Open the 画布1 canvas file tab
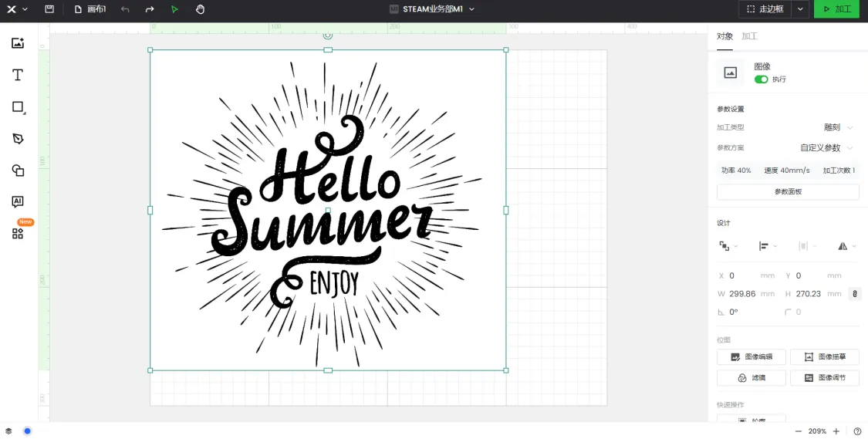Viewport: 868px width, 439px height. [x=90, y=9]
